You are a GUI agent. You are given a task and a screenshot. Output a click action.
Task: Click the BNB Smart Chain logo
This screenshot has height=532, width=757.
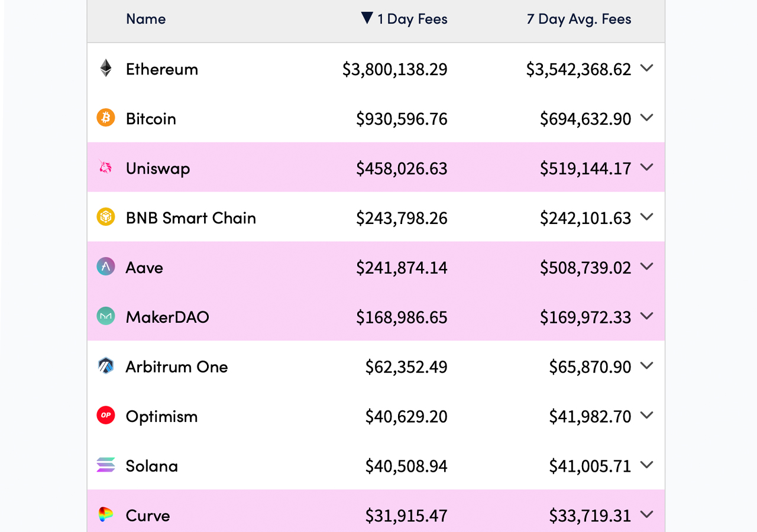pos(105,217)
